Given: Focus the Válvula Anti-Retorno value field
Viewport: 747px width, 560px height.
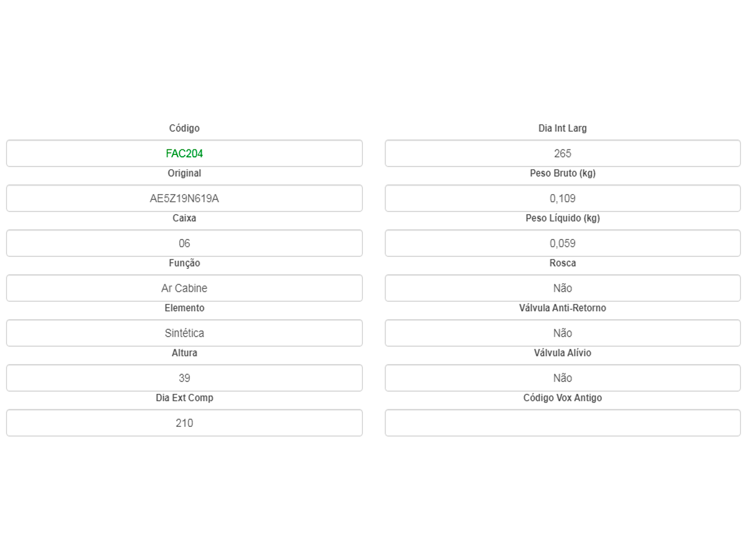Looking at the screenshot, I should pyautogui.click(x=562, y=333).
